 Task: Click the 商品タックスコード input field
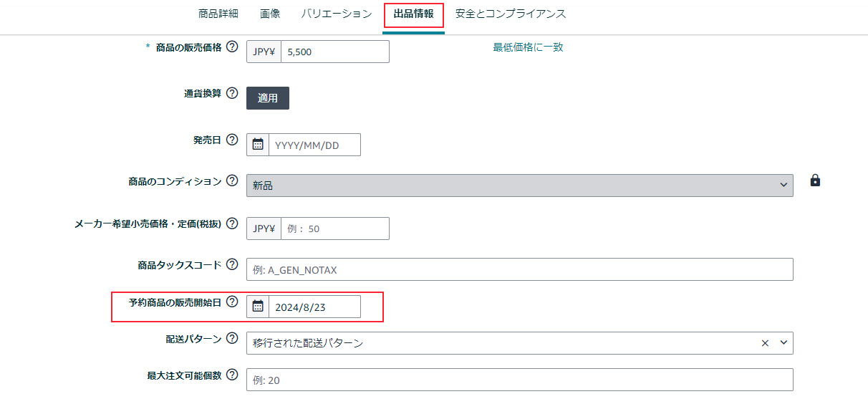pyautogui.click(x=519, y=270)
